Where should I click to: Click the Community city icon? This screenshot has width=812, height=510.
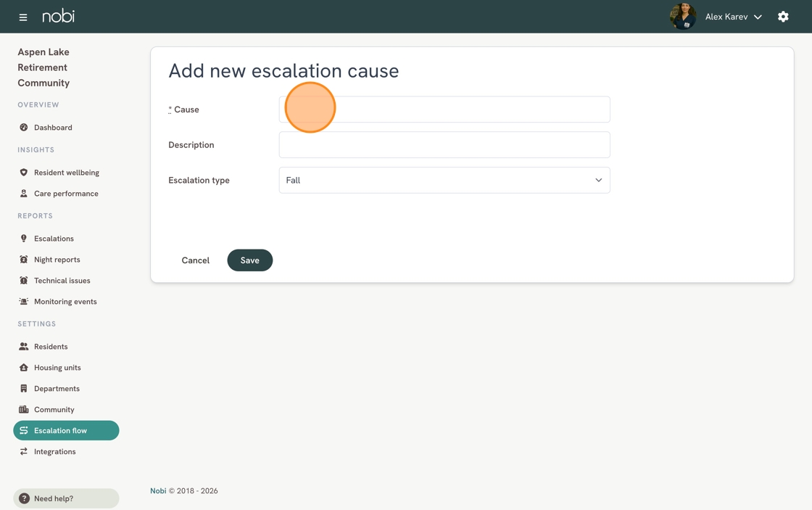pyautogui.click(x=24, y=409)
